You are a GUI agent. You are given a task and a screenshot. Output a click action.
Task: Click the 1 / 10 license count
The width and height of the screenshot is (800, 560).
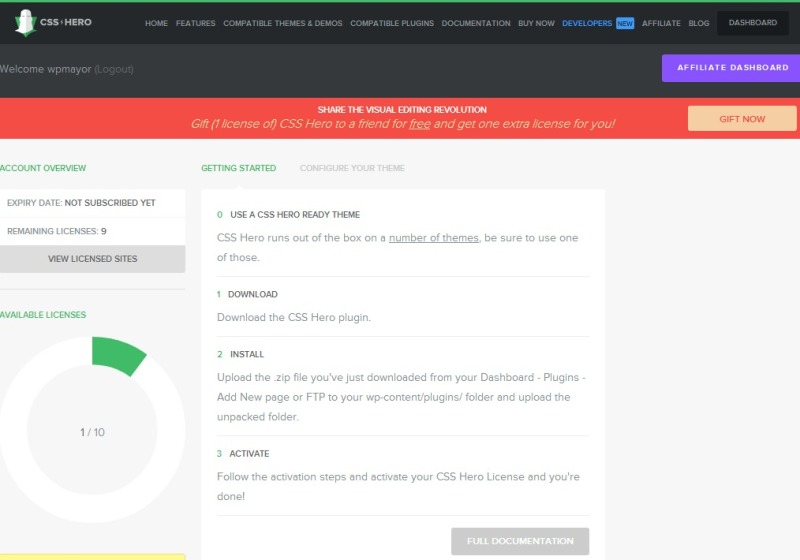(x=92, y=432)
